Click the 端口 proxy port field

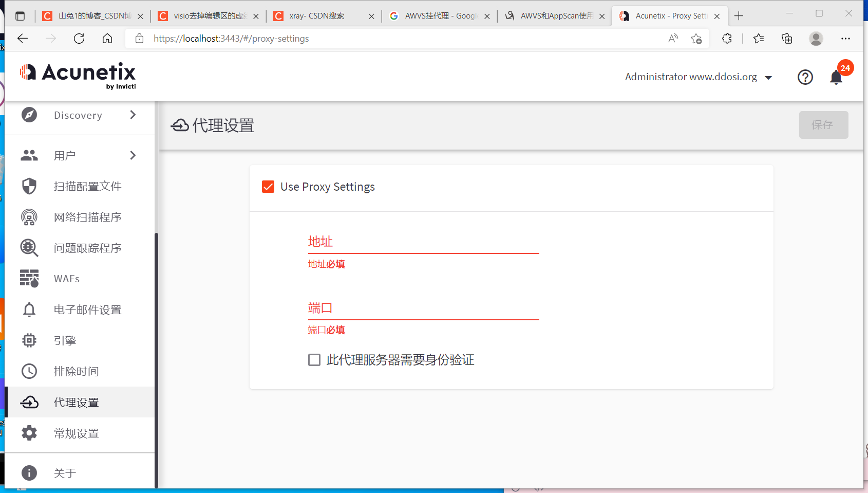(423, 308)
